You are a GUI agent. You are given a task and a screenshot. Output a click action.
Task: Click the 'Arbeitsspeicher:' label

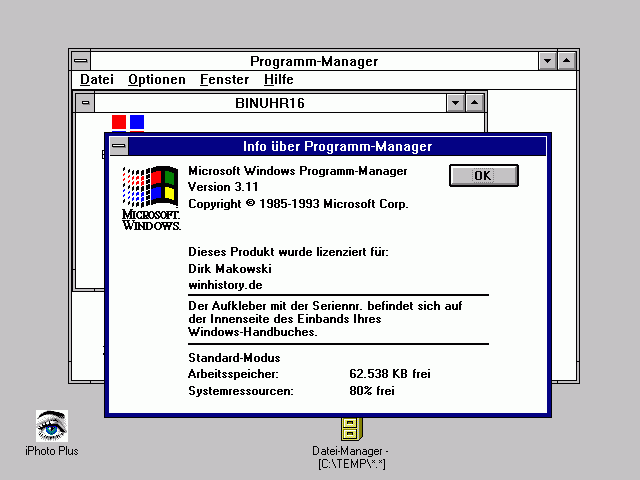point(233,374)
